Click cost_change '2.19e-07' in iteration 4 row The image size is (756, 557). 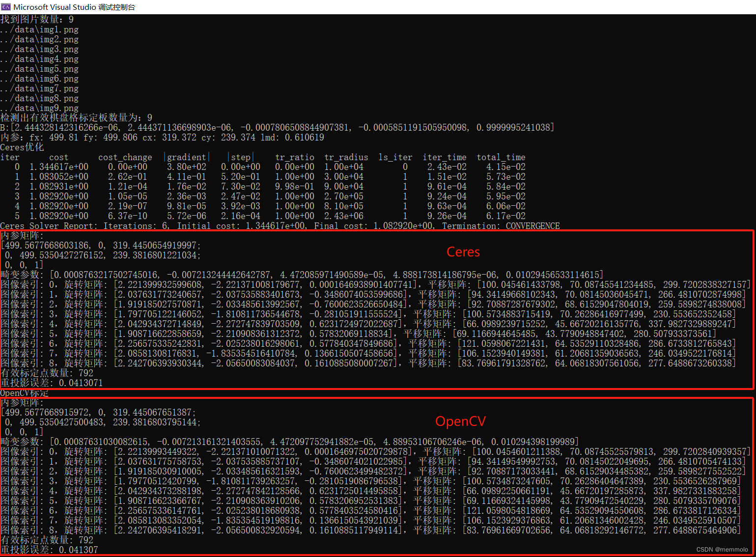click(128, 206)
